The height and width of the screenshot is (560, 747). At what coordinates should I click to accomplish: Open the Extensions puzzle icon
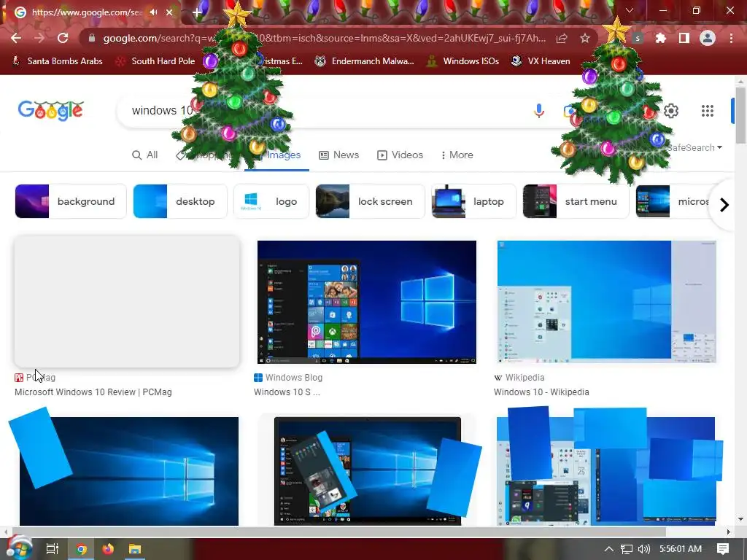[660, 38]
